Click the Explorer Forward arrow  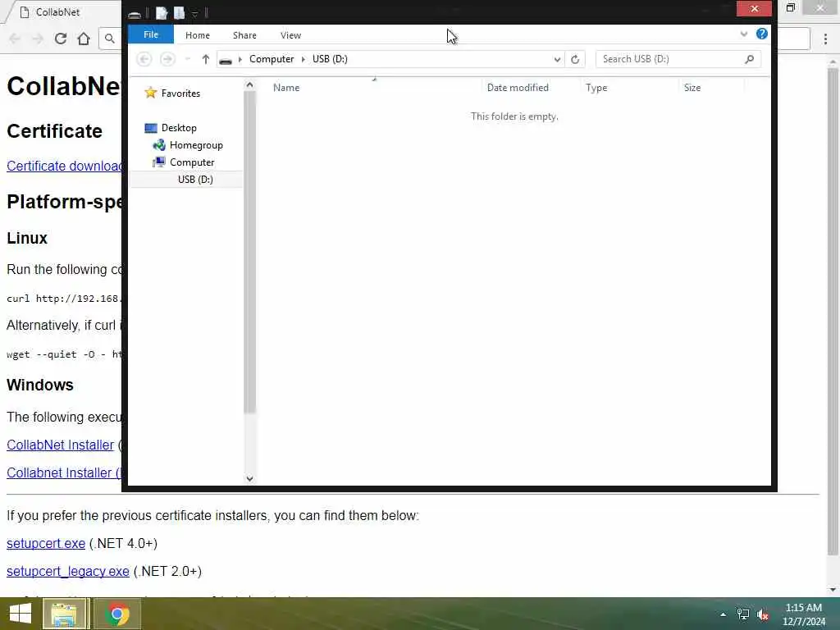click(x=167, y=59)
